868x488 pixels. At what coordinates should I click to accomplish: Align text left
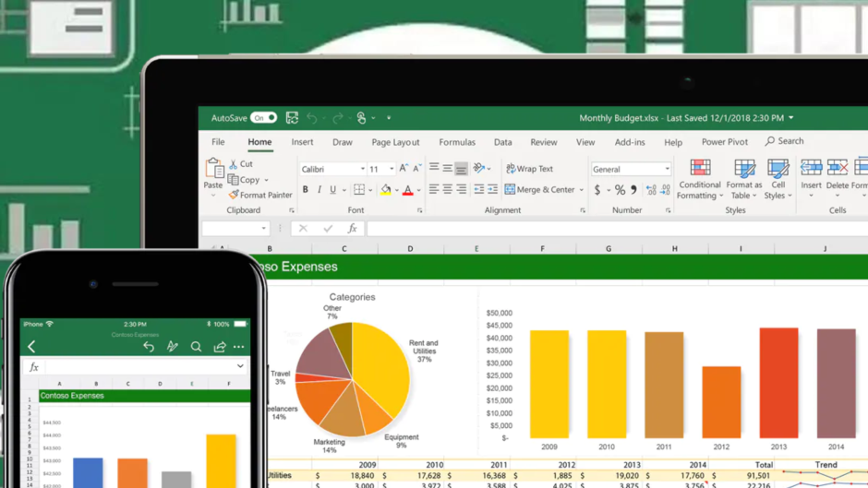(434, 190)
